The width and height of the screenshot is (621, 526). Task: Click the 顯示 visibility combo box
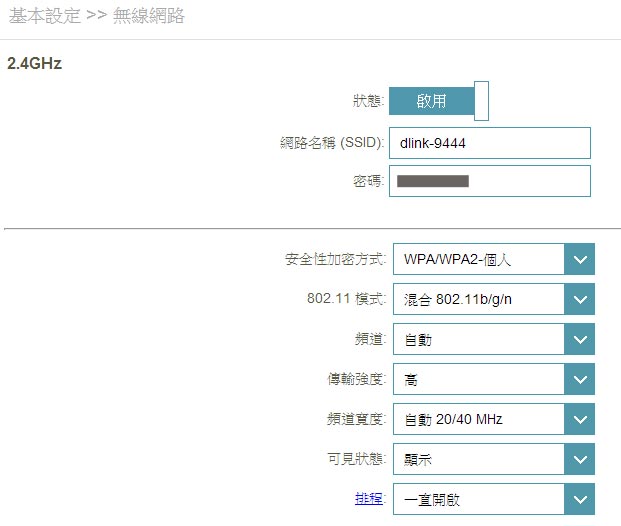[479, 459]
